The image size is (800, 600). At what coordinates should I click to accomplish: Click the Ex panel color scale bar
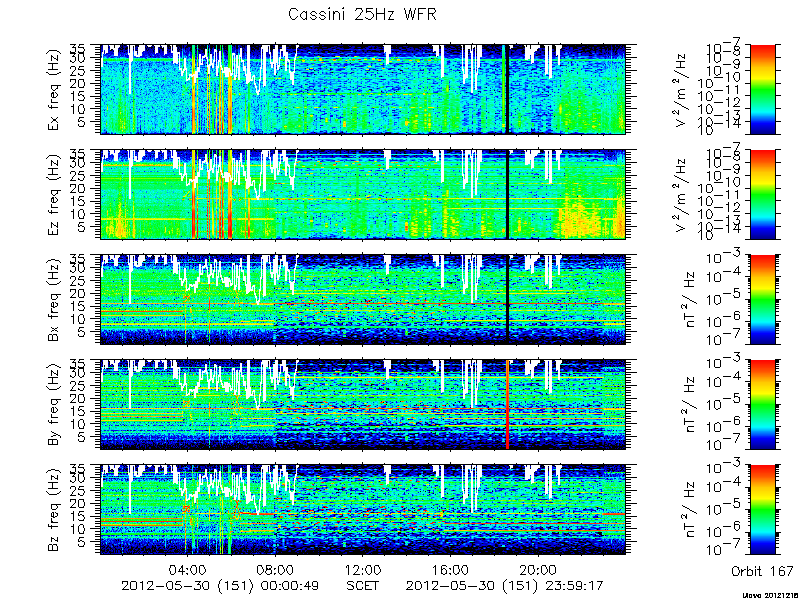click(x=762, y=89)
